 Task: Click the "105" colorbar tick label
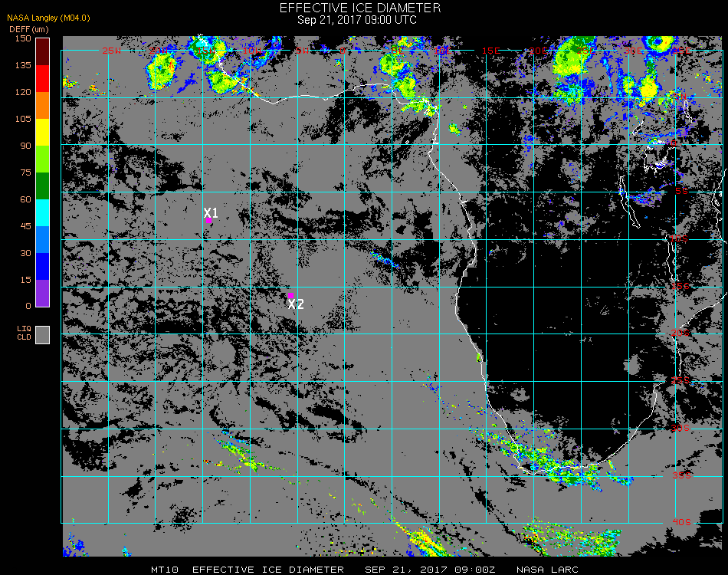point(23,119)
